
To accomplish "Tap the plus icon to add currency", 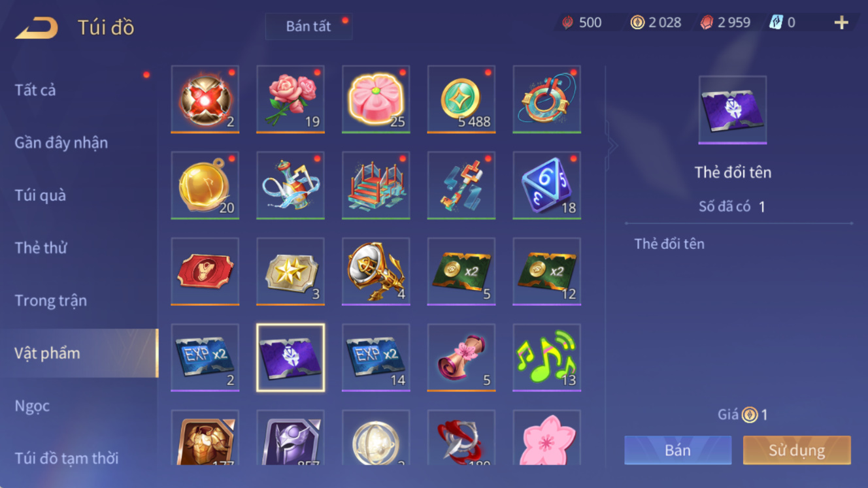I will 841,23.
